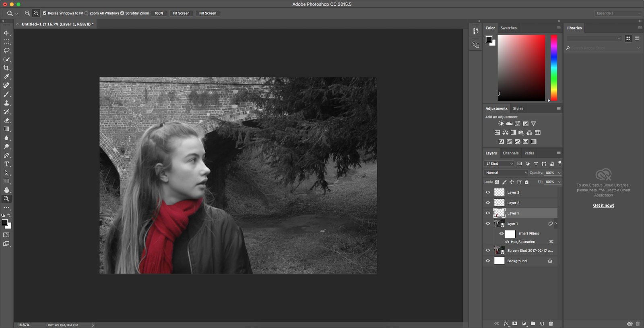
Task: Select the Clone Stamp tool
Action: [6, 103]
